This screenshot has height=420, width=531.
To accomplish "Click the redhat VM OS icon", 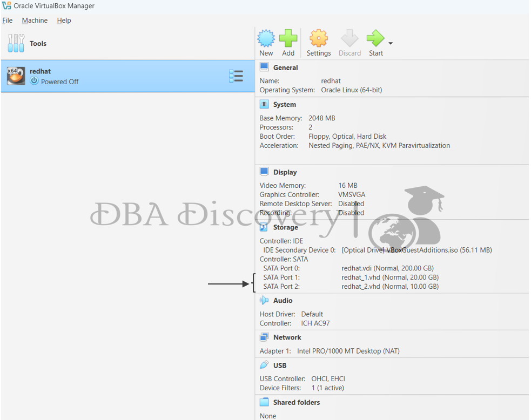I will click(x=16, y=76).
